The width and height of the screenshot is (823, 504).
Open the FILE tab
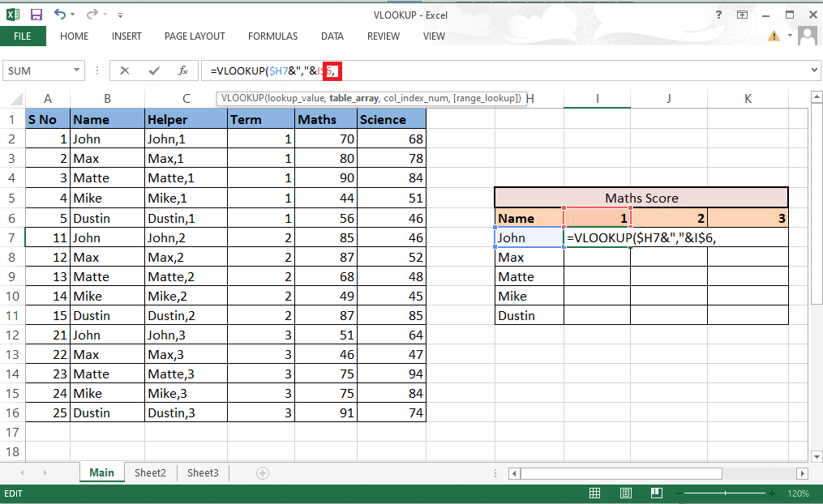point(23,36)
